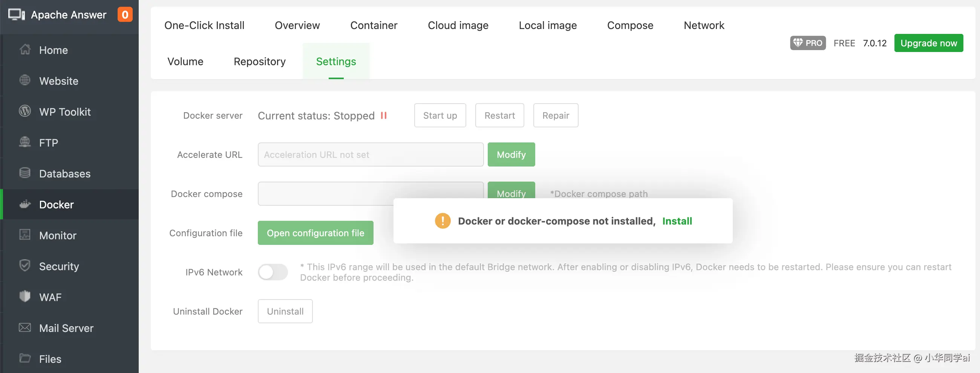
Task: Switch to the Container tab
Action: point(374,25)
